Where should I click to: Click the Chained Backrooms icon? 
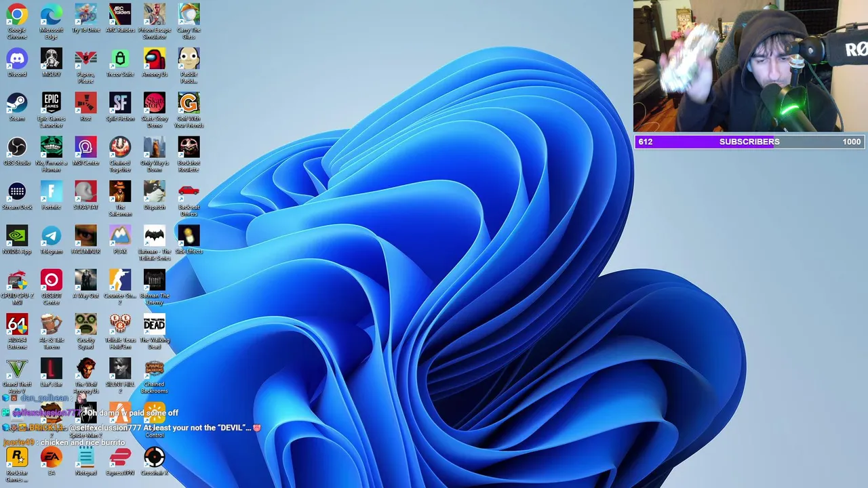[x=155, y=376]
